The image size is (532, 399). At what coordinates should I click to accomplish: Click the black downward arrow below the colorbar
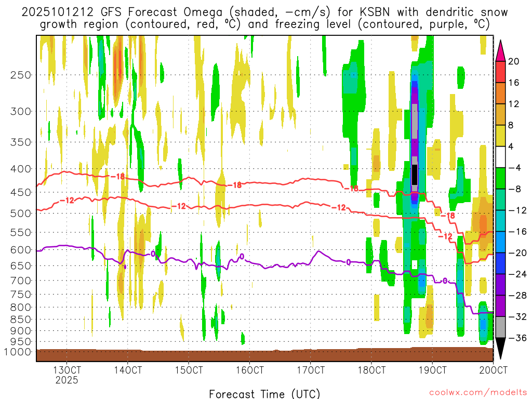pos(500,349)
